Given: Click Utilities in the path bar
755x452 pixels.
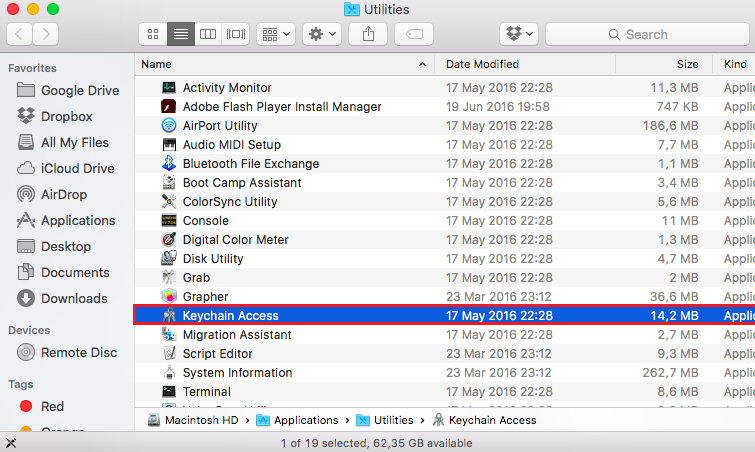Looking at the screenshot, I should [x=385, y=420].
